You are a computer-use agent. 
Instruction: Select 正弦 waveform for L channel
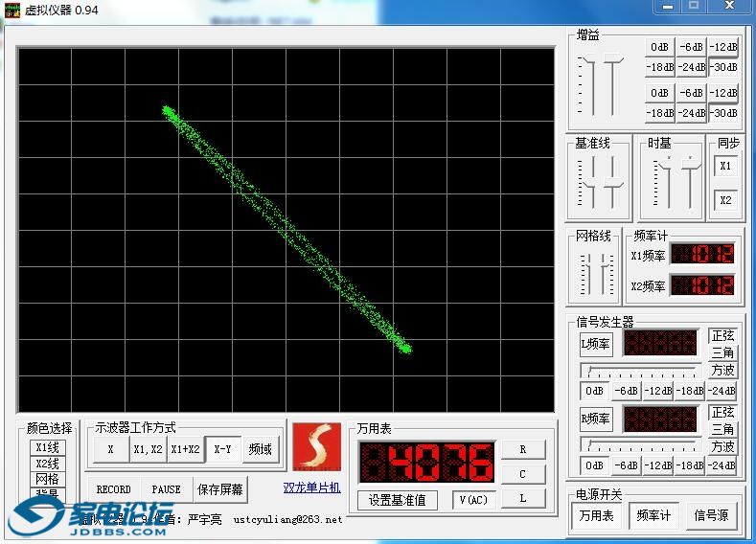point(723,336)
